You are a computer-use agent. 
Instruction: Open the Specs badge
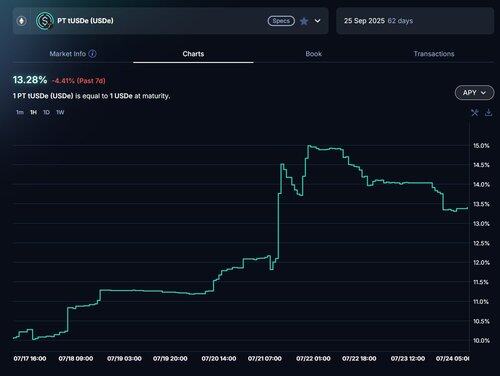coord(281,21)
